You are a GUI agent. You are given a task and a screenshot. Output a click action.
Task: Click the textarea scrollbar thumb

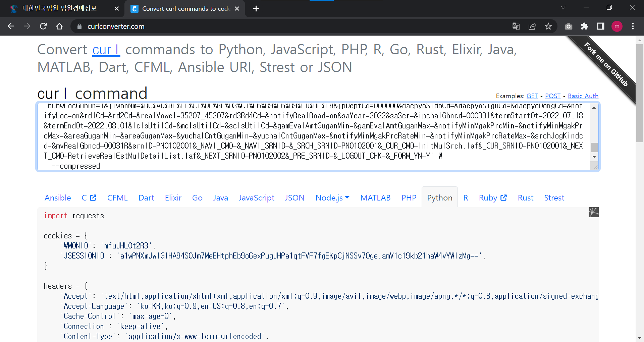pyautogui.click(x=594, y=148)
